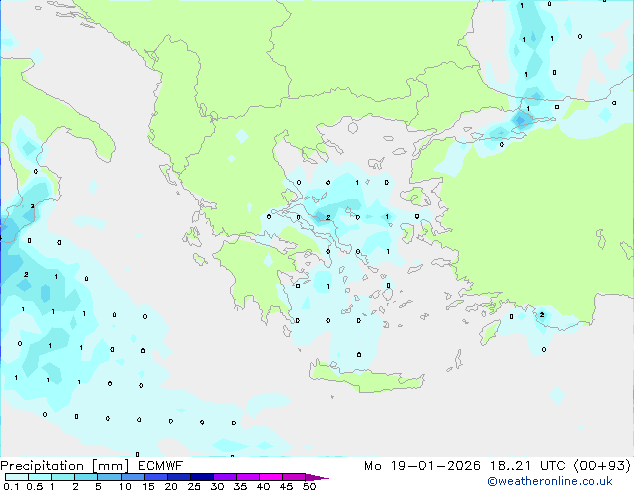Click the (00+93) forecast offset text

602,466
